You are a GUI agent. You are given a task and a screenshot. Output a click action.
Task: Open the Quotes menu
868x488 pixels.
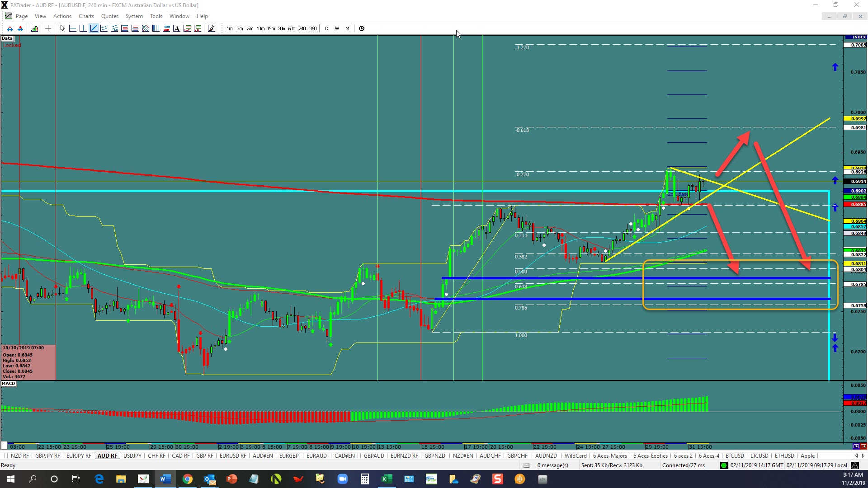pyautogui.click(x=110, y=16)
